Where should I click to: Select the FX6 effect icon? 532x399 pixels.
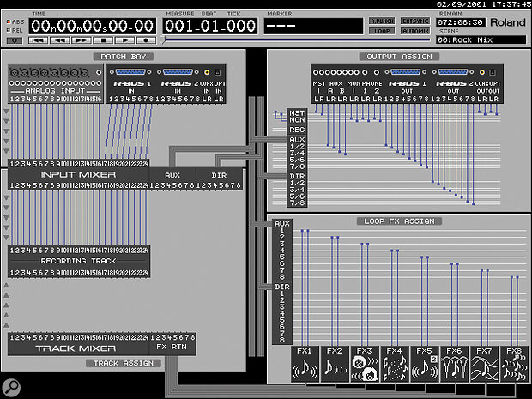pos(454,367)
